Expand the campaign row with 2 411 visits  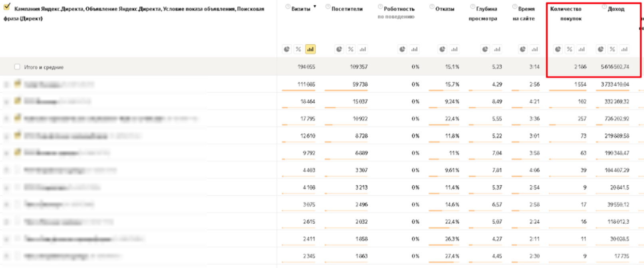click(x=6, y=239)
